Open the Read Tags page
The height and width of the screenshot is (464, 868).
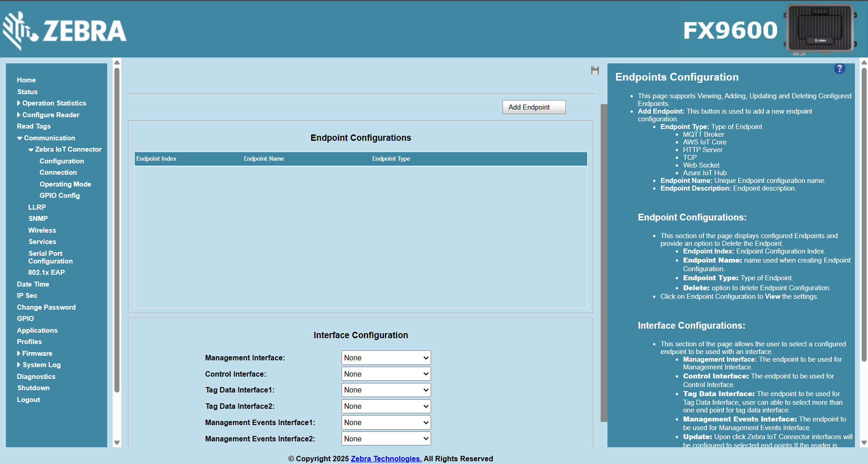pyautogui.click(x=34, y=126)
